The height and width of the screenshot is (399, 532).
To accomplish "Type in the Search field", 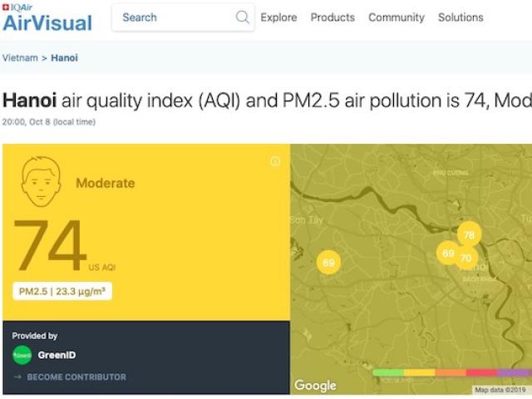I will coord(175,17).
